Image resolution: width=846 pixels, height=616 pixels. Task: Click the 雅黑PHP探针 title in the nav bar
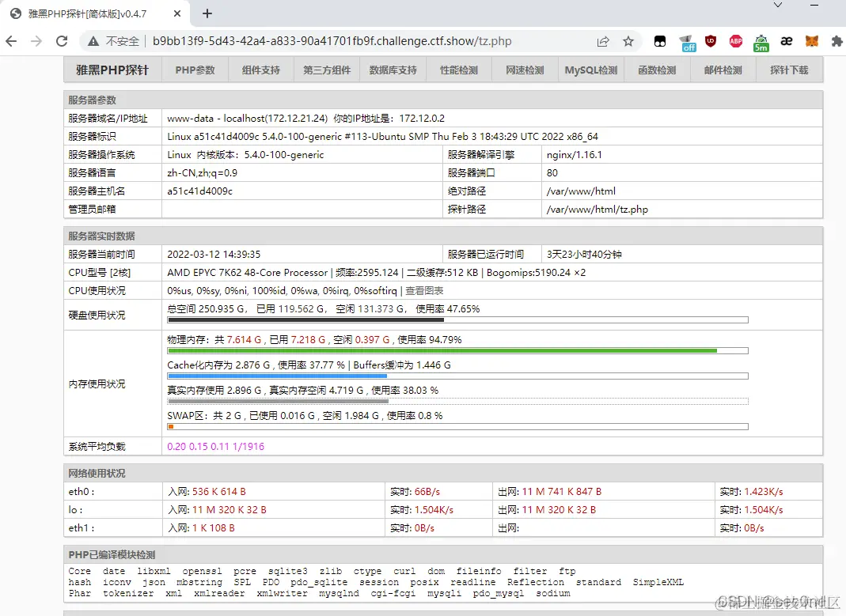pyautogui.click(x=112, y=70)
